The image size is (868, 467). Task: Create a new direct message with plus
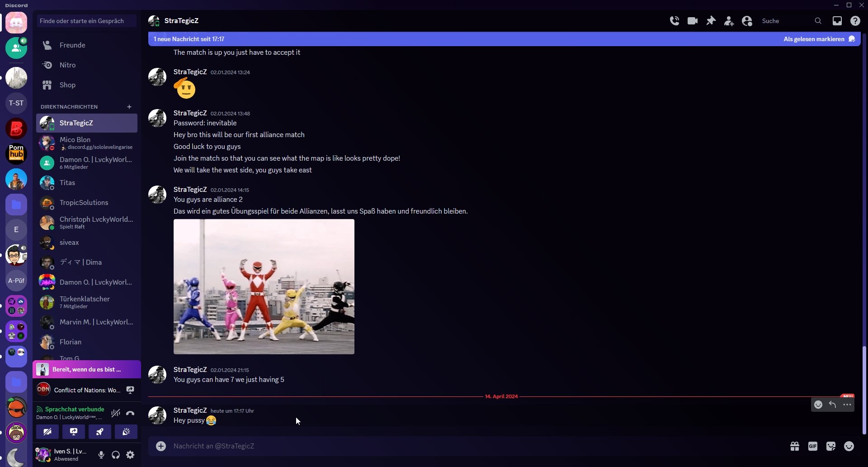[129, 107]
